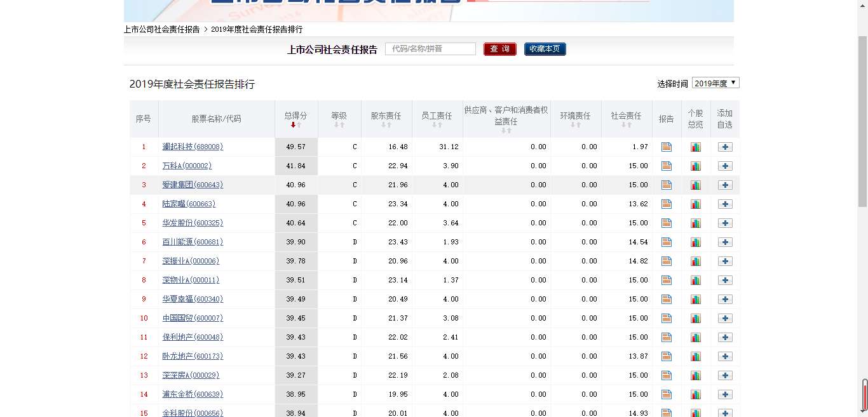The height and width of the screenshot is (417, 868).
Task: Open stock link 深振业A(000006)
Action: click(x=191, y=261)
